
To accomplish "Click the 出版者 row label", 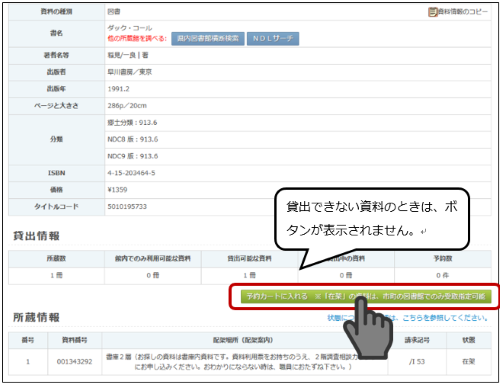I will pos(56,72).
